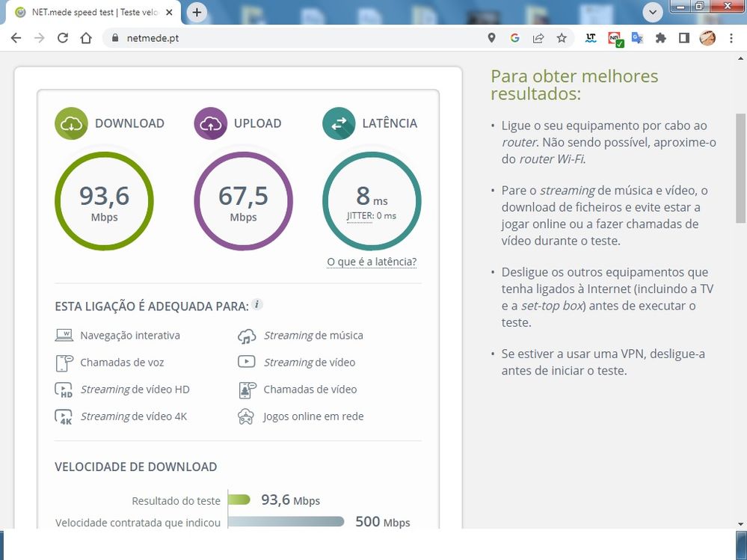
Task: Click the green download result bar
Action: pos(239,500)
